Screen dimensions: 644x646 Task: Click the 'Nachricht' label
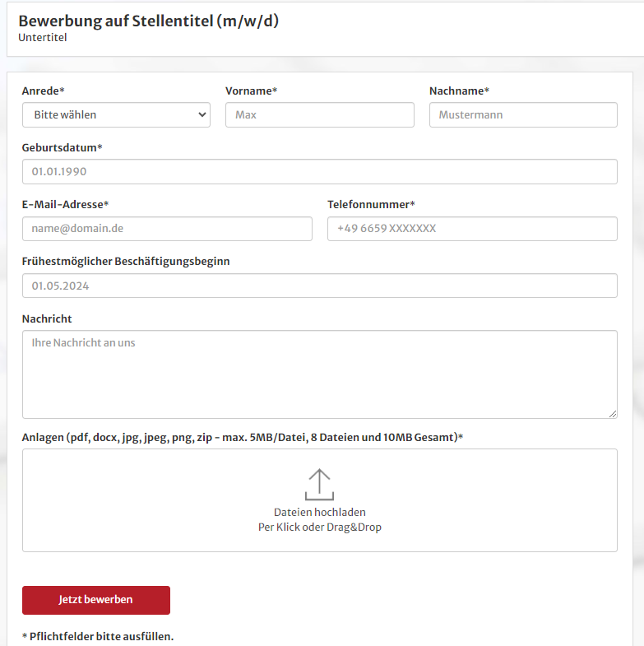(x=47, y=318)
